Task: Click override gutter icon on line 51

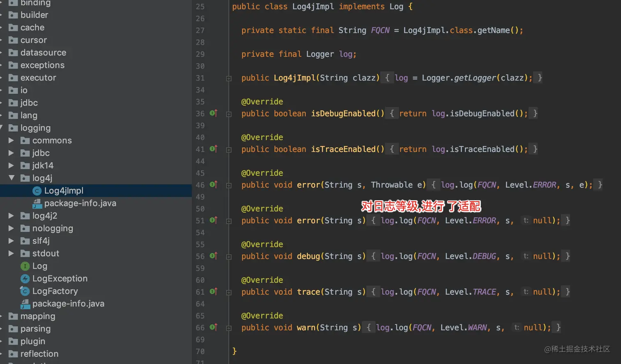Action: click(x=214, y=220)
